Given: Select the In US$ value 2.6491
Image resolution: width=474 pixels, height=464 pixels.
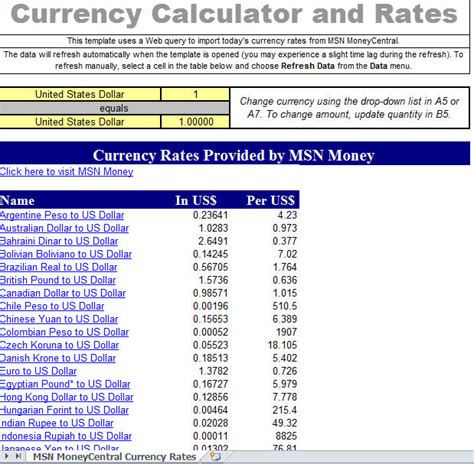Looking at the screenshot, I should [x=213, y=241].
